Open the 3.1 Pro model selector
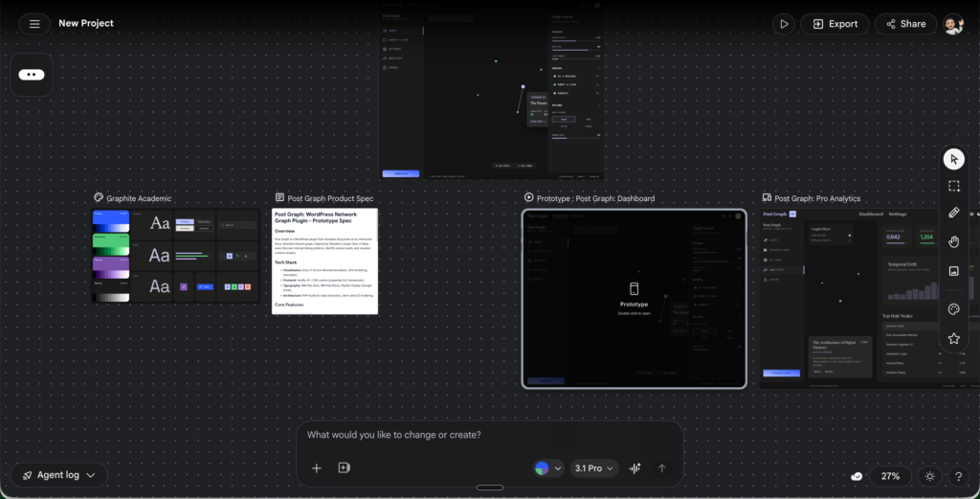 pos(593,468)
